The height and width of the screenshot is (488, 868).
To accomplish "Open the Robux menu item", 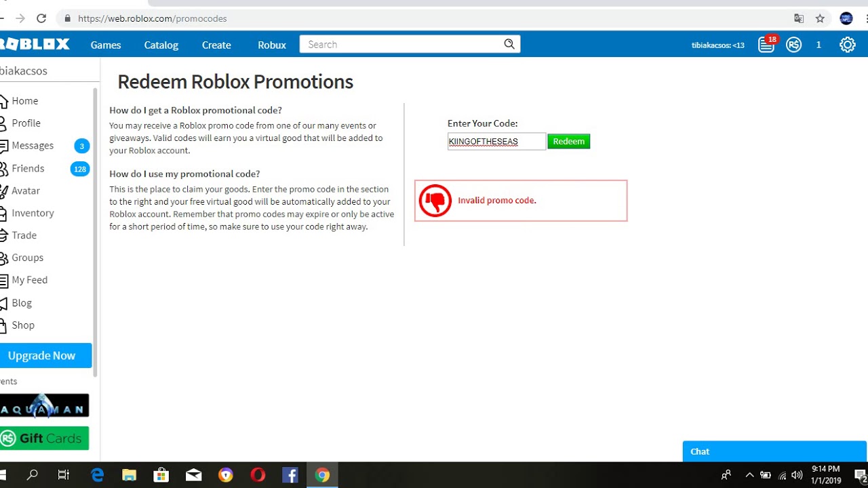I will (272, 45).
